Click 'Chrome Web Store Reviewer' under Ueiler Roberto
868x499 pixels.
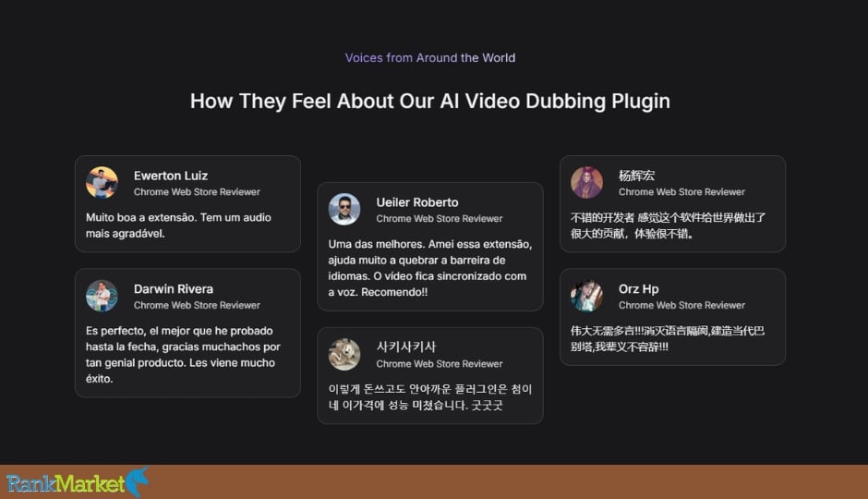439,218
